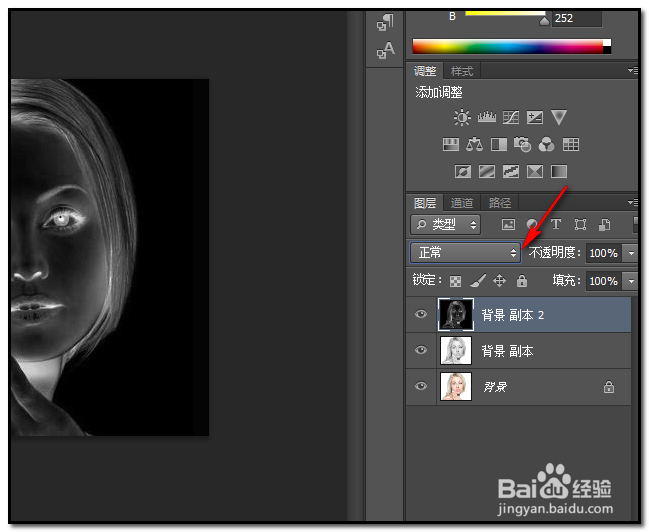The height and width of the screenshot is (532, 649).
Task: Hide the 背景 副本 layer
Action: tap(421, 350)
